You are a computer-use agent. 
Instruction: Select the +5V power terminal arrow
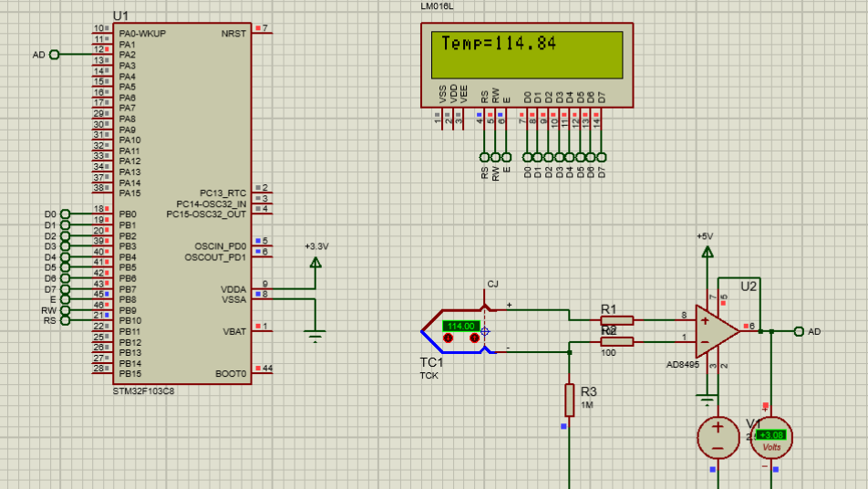[707, 252]
